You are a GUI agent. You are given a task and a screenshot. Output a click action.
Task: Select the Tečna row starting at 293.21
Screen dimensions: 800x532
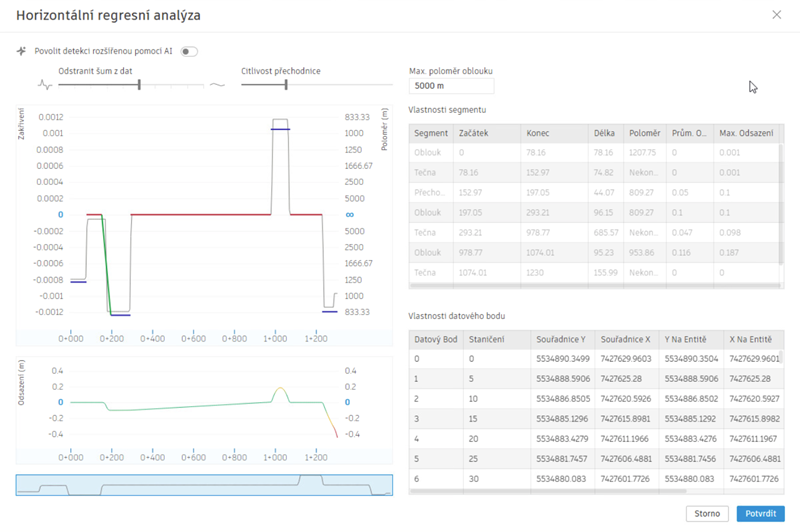pos(594,233)
